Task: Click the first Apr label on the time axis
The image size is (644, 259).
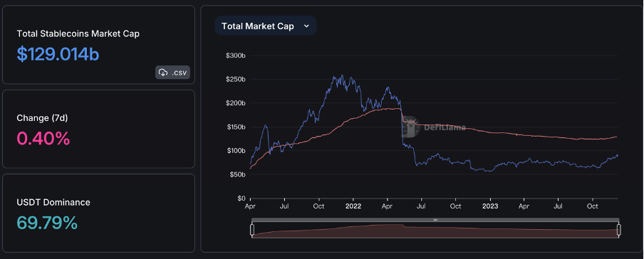Action: click(251, 206)
